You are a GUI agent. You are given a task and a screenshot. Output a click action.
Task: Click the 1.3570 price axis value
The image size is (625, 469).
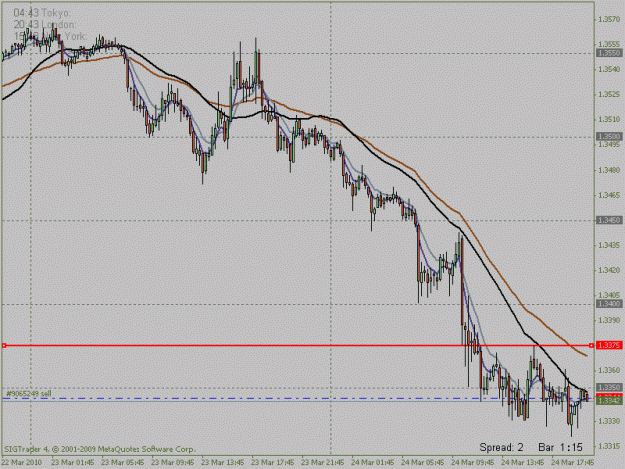(x=609, y=19)
